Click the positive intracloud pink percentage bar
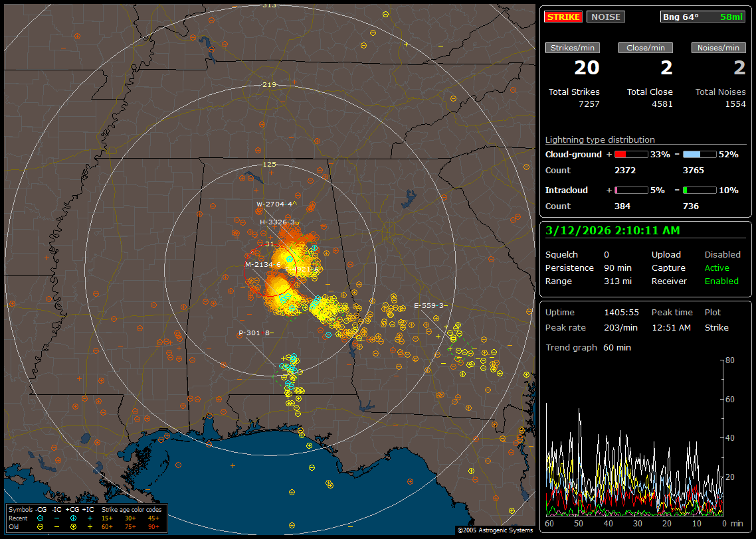 (x=630, y=191)
